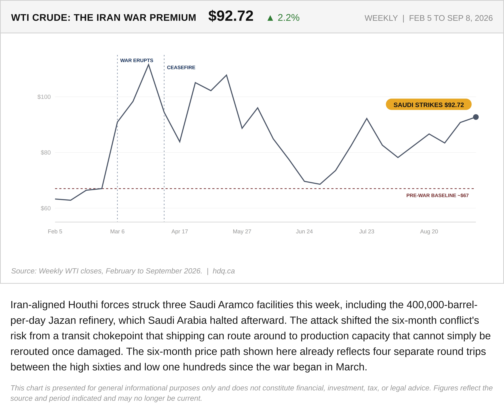The image size is (504, 420).
Task: Click the May 27 x-axis label
Action: 242,231
